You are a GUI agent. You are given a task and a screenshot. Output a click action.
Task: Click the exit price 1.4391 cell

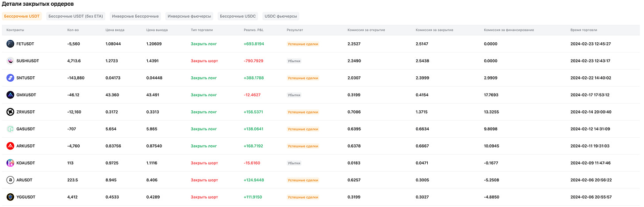point(153,61)
